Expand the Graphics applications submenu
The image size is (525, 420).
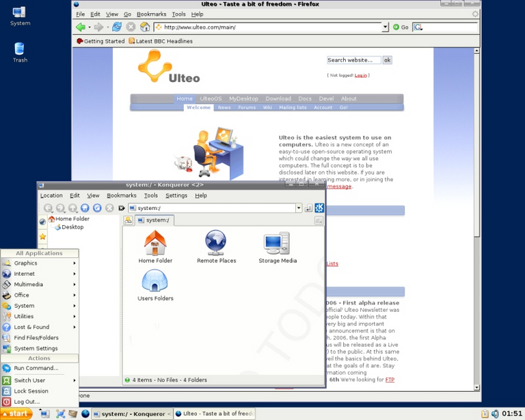pos(40,263)
